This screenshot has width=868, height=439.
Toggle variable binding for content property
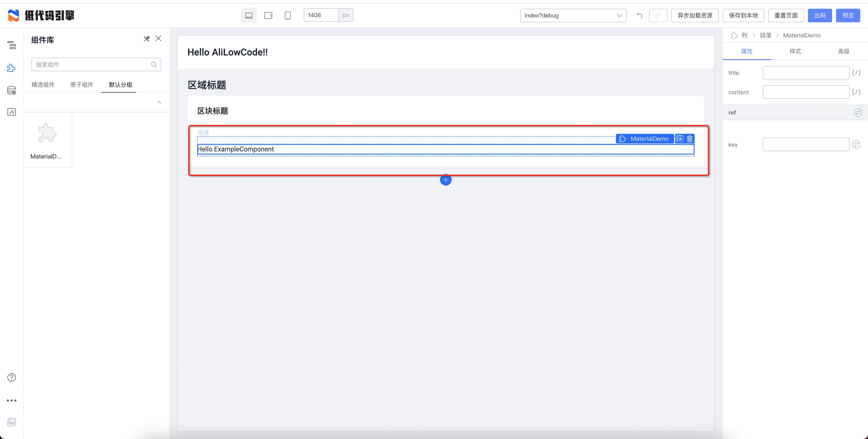click(856, 92)
